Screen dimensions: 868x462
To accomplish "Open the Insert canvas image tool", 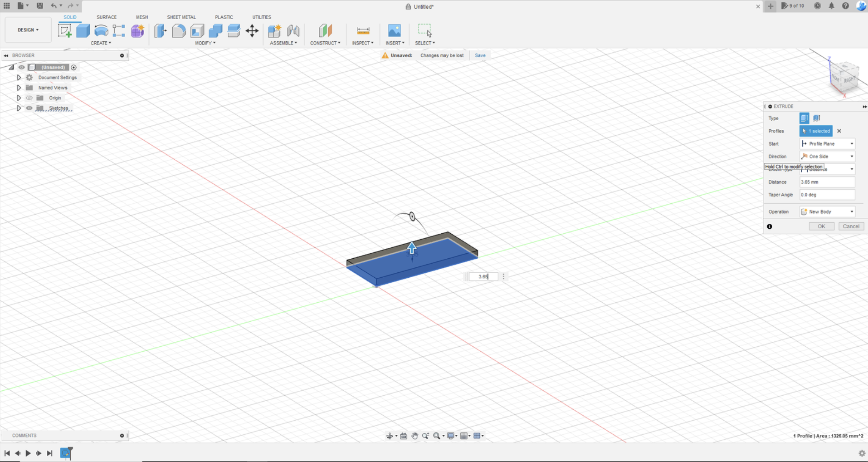I will tap(395, 30).
